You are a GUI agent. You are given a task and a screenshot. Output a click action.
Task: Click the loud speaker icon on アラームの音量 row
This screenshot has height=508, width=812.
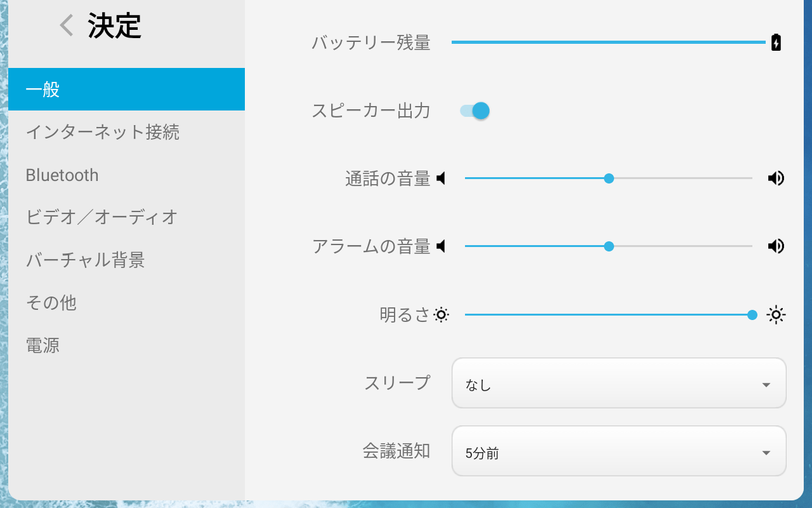(x=775, y=246)
